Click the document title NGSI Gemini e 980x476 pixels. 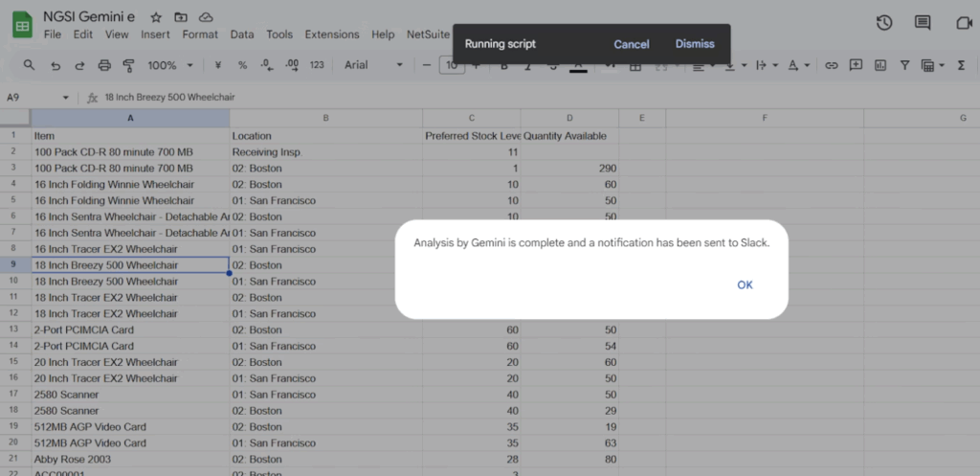click(89, 17)
